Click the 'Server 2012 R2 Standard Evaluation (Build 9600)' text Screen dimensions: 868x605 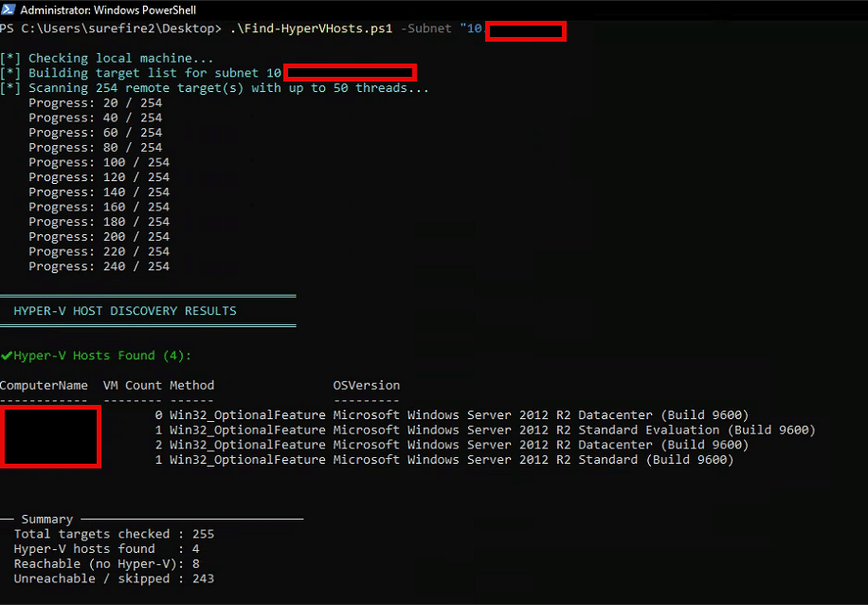pyautogui.click(x=641, y=431)
